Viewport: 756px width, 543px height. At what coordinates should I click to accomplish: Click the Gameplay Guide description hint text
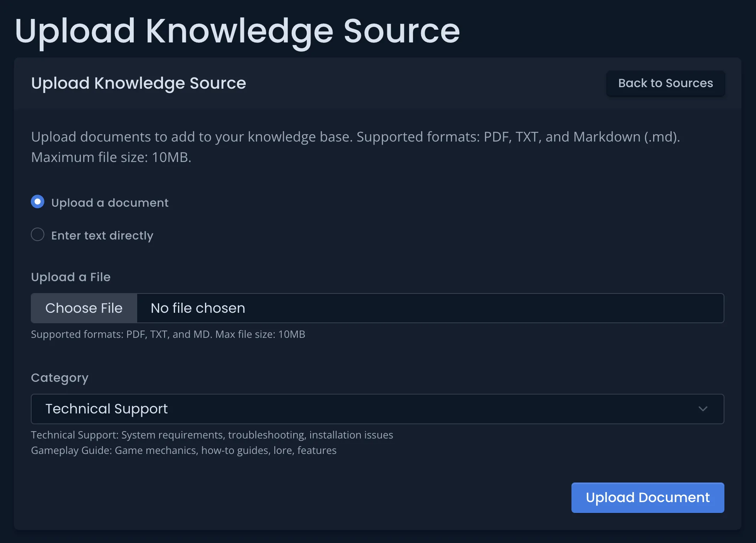coord(184,450)
